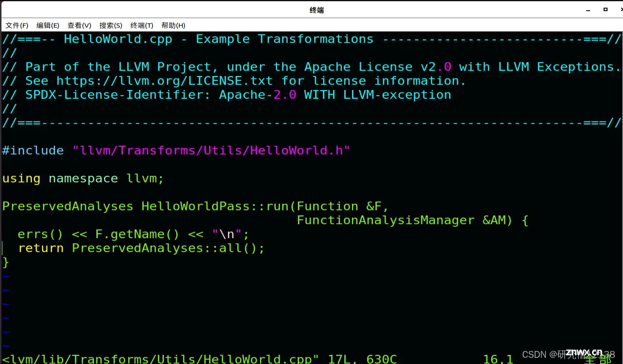Click "&AM) {" at end of parameter line

click(x=506, y=220)
